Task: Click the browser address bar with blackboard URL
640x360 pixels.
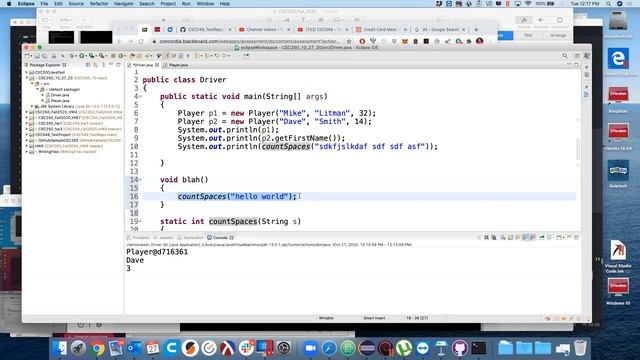Action: (249, 41)
